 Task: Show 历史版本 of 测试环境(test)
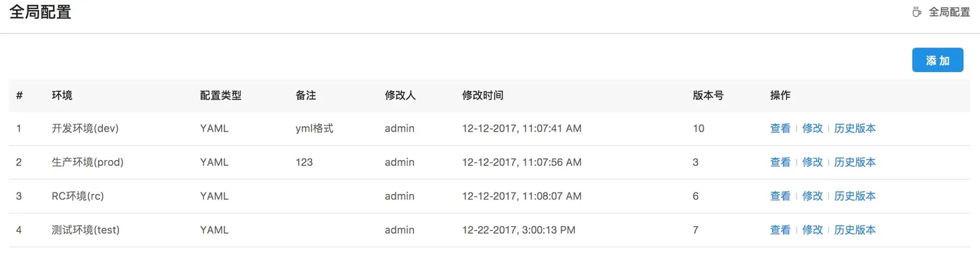855,230
